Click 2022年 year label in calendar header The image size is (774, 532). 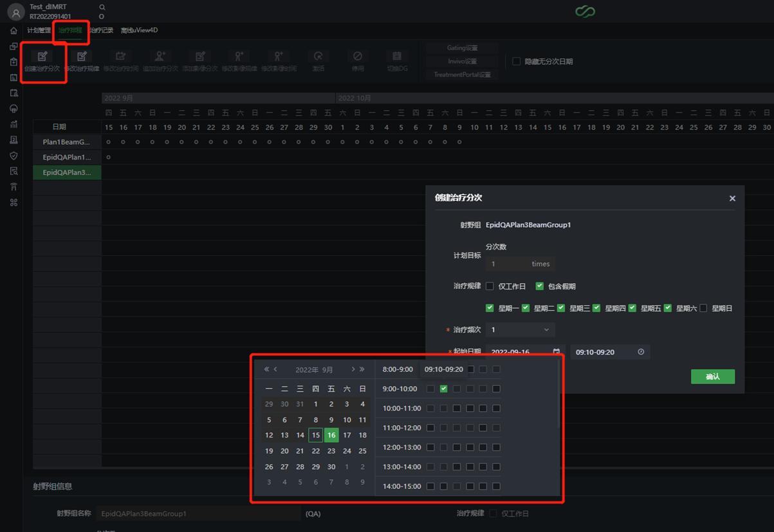[306, 370]
